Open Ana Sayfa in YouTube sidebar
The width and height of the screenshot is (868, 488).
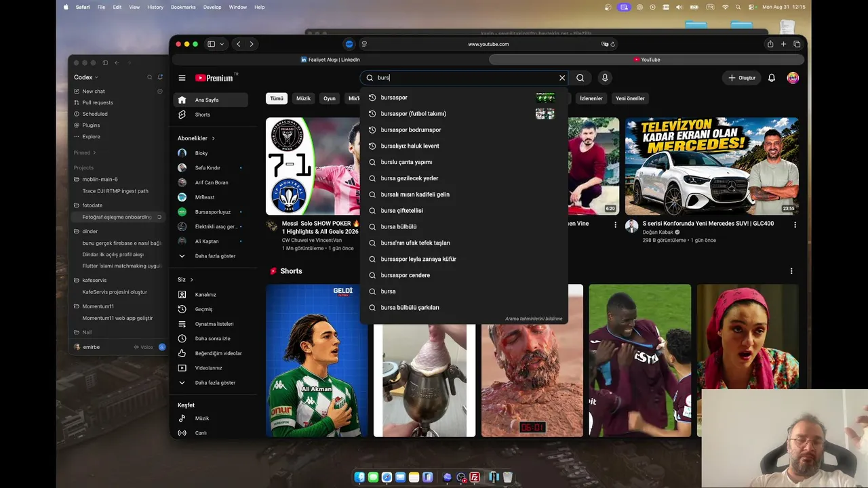coord(210,100)
